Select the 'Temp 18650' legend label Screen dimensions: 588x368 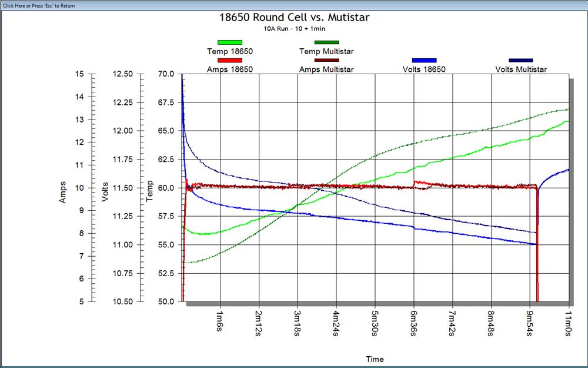pyautogui.click(x=230, y=51)
